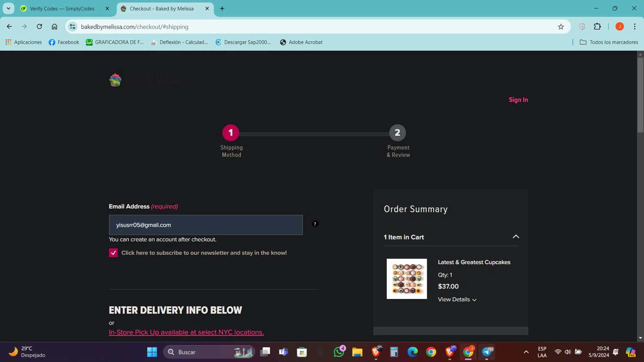Open the browser home page
This screenshot has width=644, height=362.
(x=55, y=27)
